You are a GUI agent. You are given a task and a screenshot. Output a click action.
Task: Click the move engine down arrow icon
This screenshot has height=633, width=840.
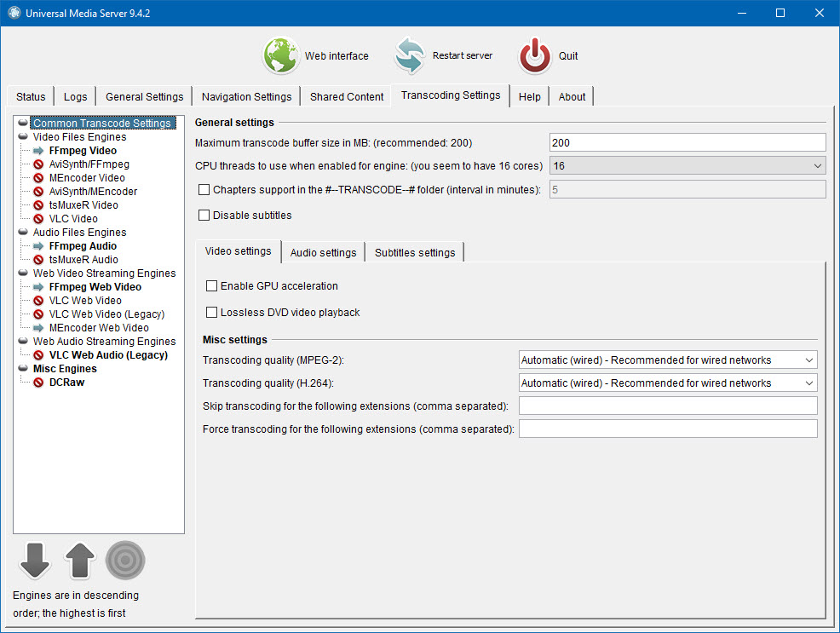(35, 561)
